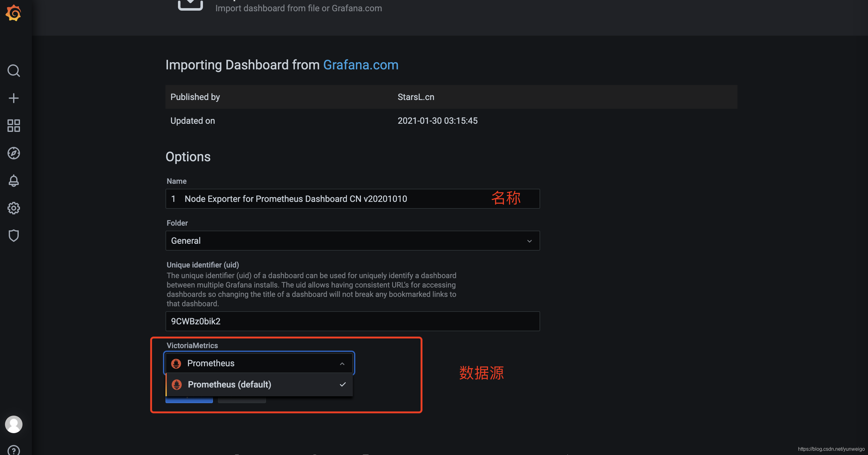The image size is (868, 455).
Task: Follow the Grafana.com link
Action: (361, 65)
